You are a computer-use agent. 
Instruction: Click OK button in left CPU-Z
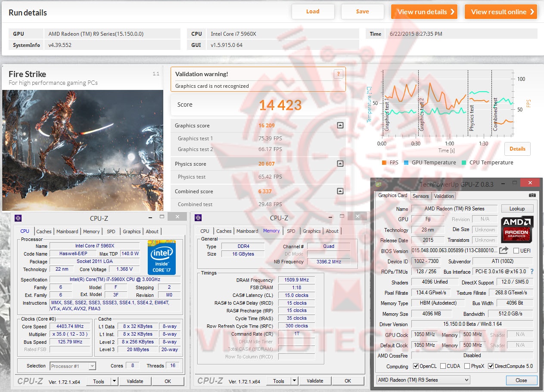coord(168,381)
